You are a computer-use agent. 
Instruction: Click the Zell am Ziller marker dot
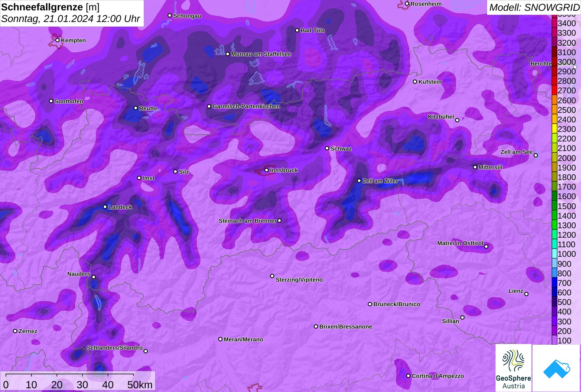tap(359, 181)
